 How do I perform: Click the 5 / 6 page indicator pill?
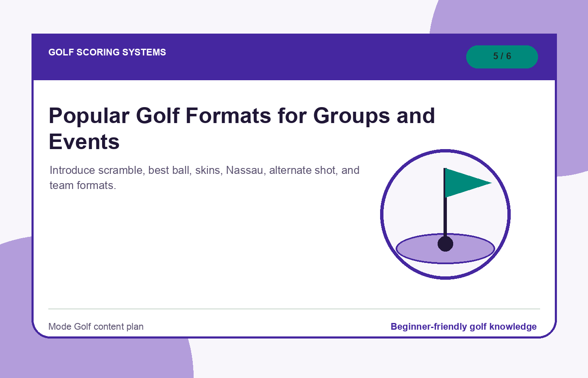pyautogui.click(x=502, y=57)
